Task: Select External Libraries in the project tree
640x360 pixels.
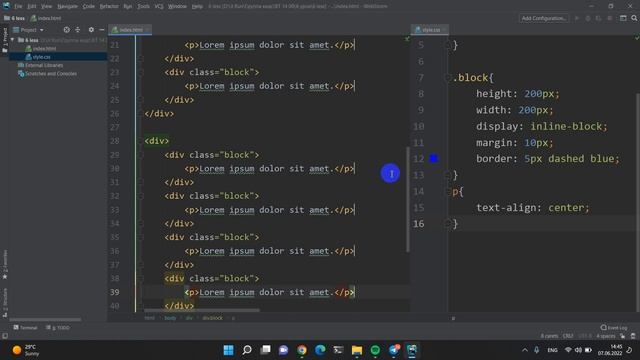Action: coord(40,65)
